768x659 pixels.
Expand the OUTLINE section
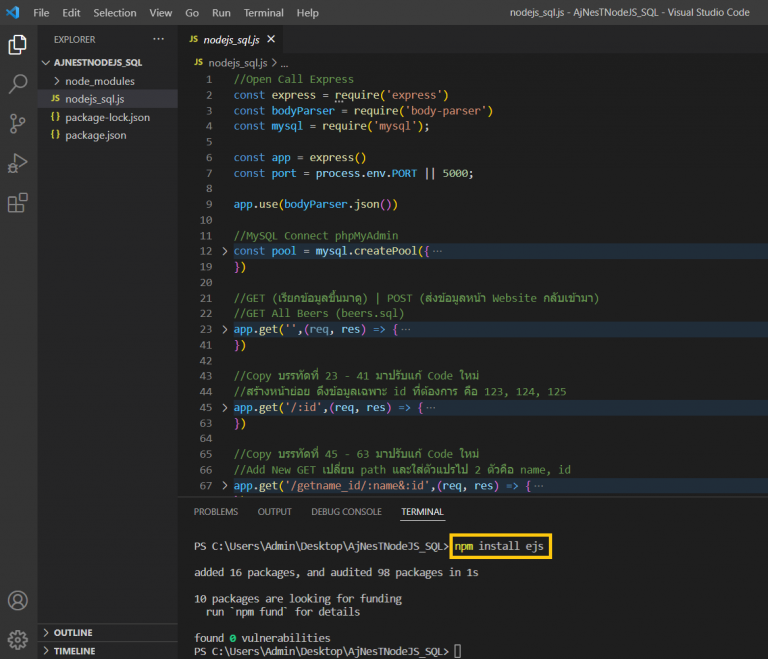click(73, 633)
